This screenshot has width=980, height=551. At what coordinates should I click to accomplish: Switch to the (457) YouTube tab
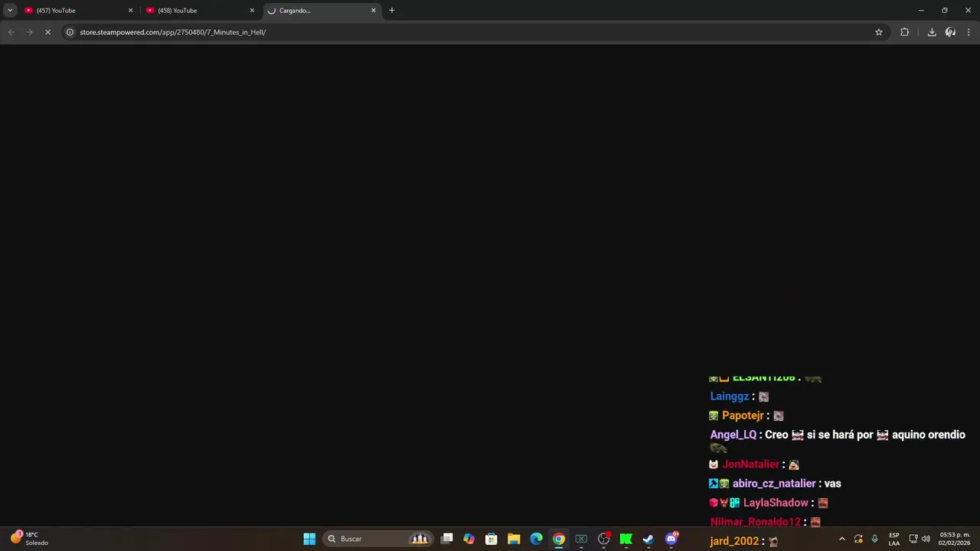77,11
